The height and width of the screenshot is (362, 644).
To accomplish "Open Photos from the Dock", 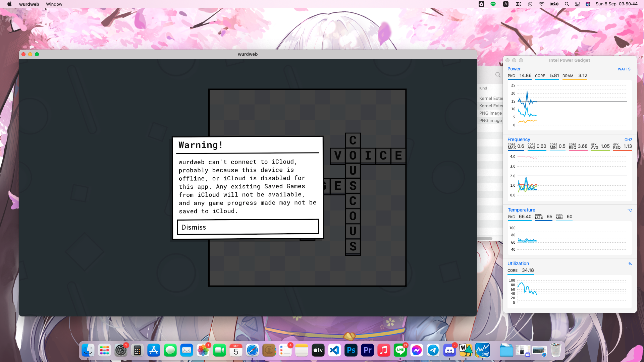I will 203,350.
